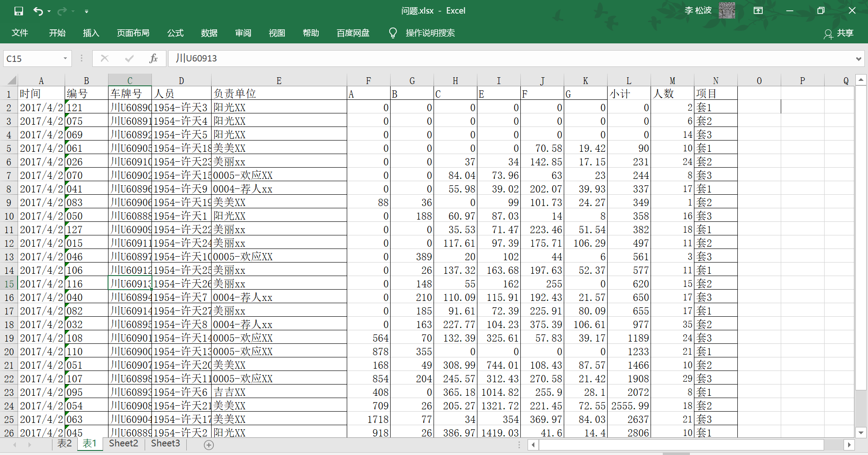Open the 数据 ribbon tab
The height and width of the screenshot is (455, 868).
coord(209,33)
